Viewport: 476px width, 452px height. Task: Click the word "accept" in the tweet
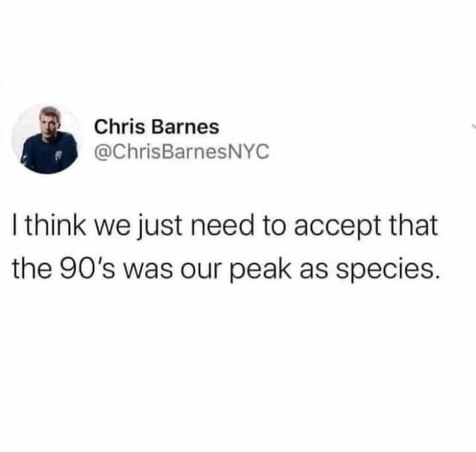pyautogui.click(x=338, y=227)
